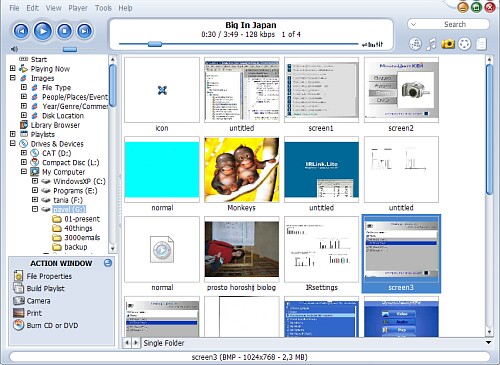500x365 pixels.
Task: Select the screen2 camera thumbnail
Action: pos(401,90)
